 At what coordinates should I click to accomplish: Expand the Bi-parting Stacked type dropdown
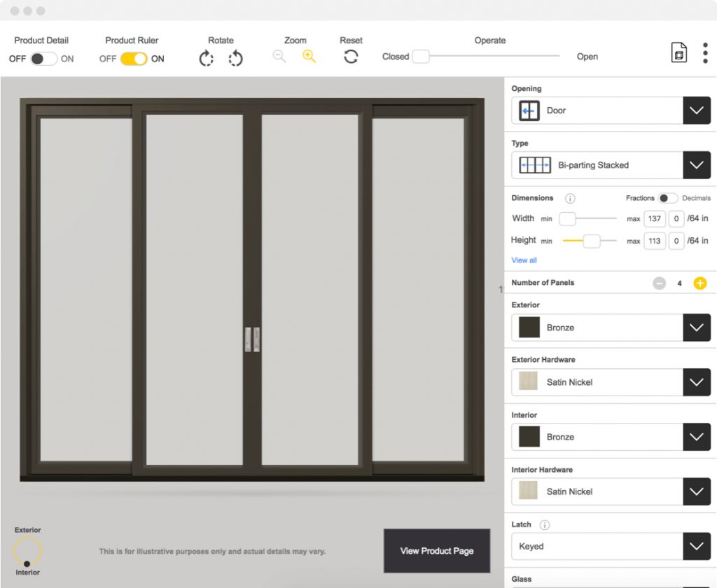click(696, 165)
